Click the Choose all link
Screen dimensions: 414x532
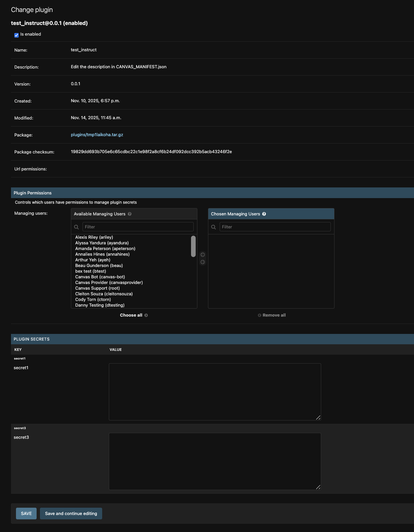coord(134,315)
